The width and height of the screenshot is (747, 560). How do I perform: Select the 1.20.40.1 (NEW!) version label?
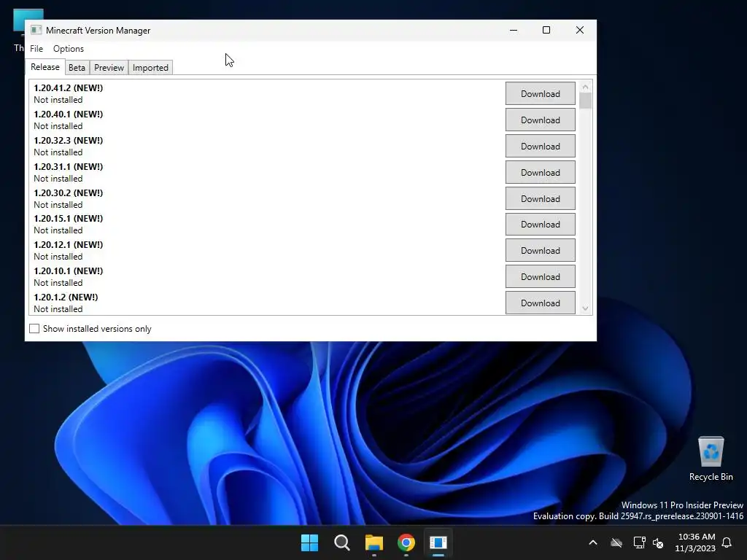pyautogui.click(x=68, y=114)
